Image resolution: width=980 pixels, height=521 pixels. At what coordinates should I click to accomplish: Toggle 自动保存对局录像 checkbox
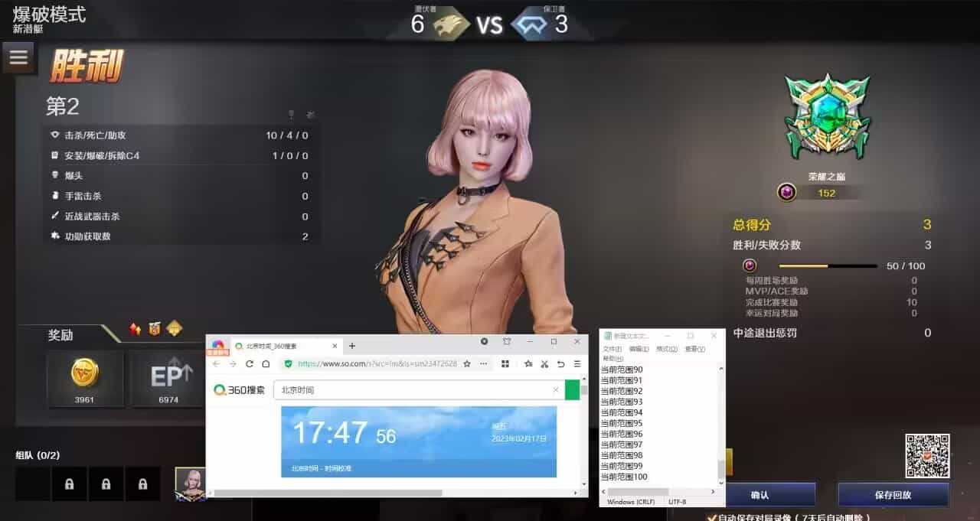(710, 517)
